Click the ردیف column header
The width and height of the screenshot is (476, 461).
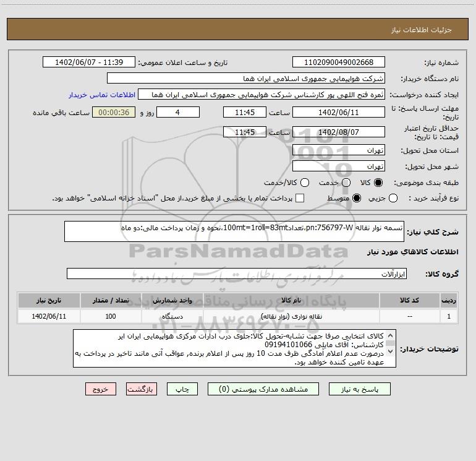pyautogui.click(x=449, y=300)
